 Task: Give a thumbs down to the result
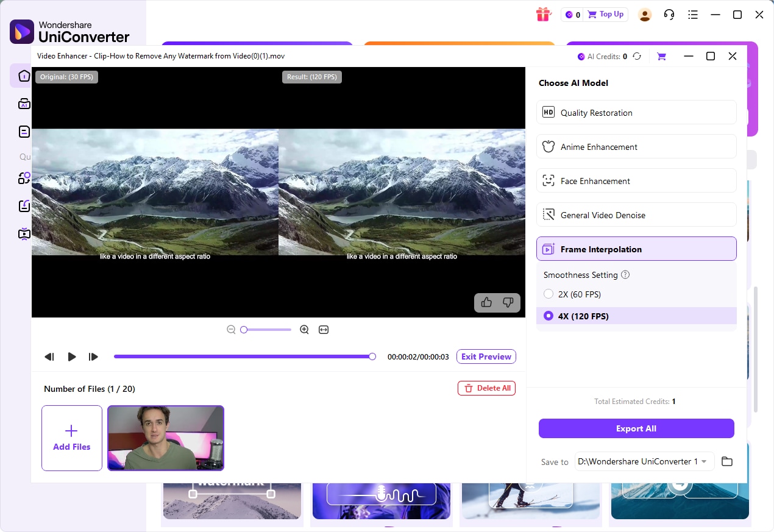click(x=508, y=302)
